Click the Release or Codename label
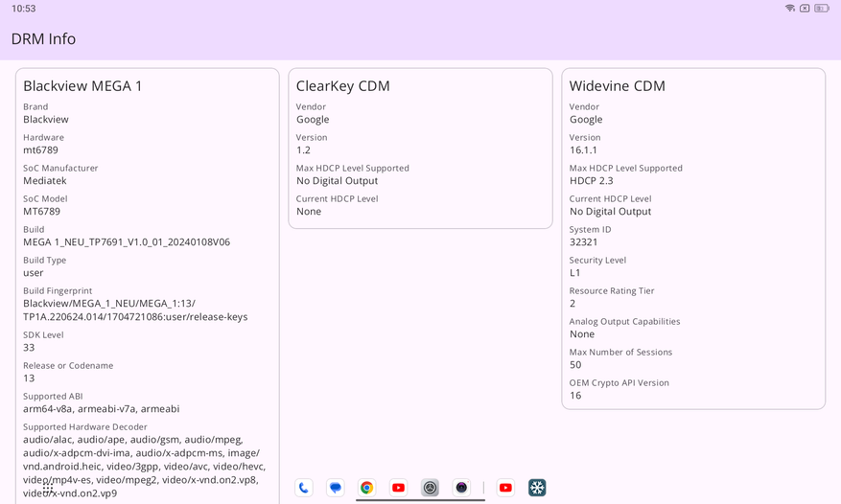This screenshot has width=841, height=504. pos(68,366)
